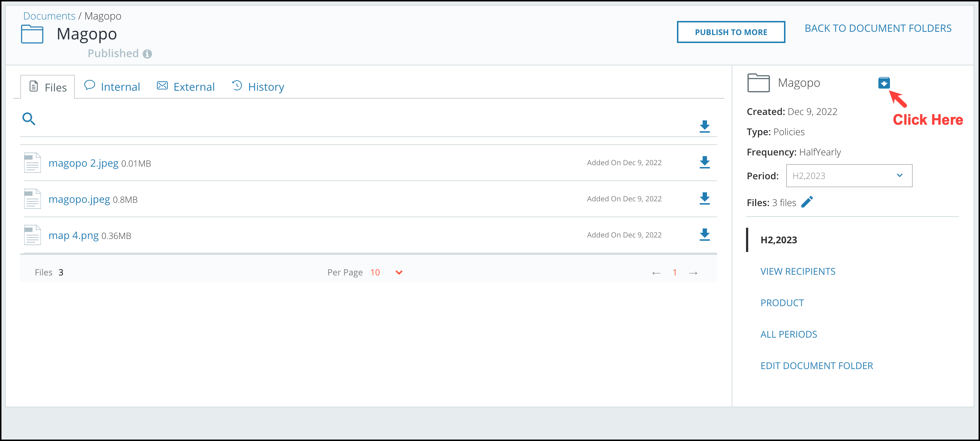The width and height of the screenshot is (980, 441).
Task: Click the 'Files 3' count in footer
Action: coord(49,272)
